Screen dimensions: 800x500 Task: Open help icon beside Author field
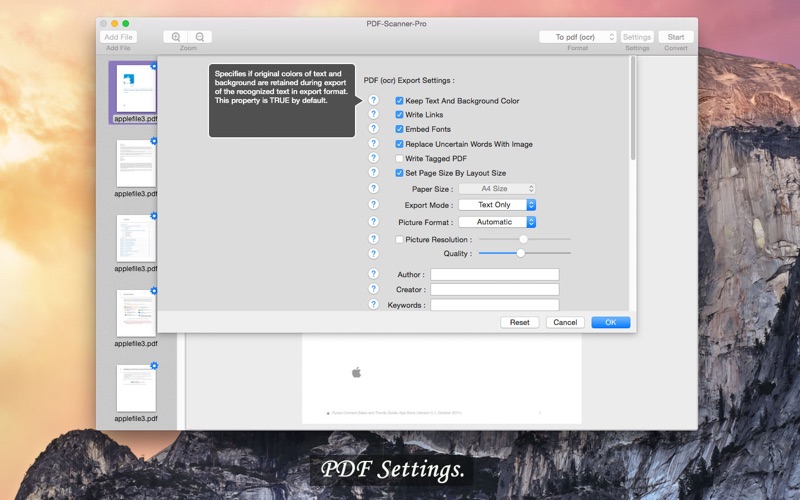[x=373, y=273]
